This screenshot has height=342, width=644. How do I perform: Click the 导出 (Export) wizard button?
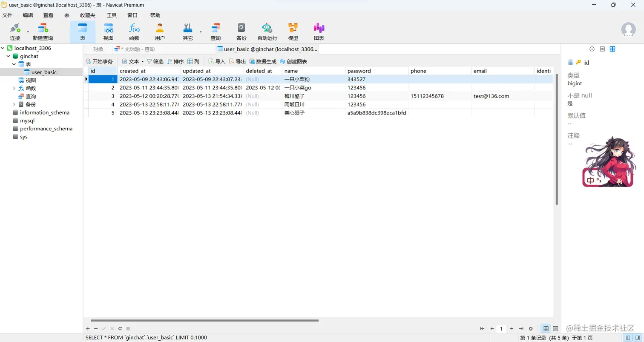237,61
